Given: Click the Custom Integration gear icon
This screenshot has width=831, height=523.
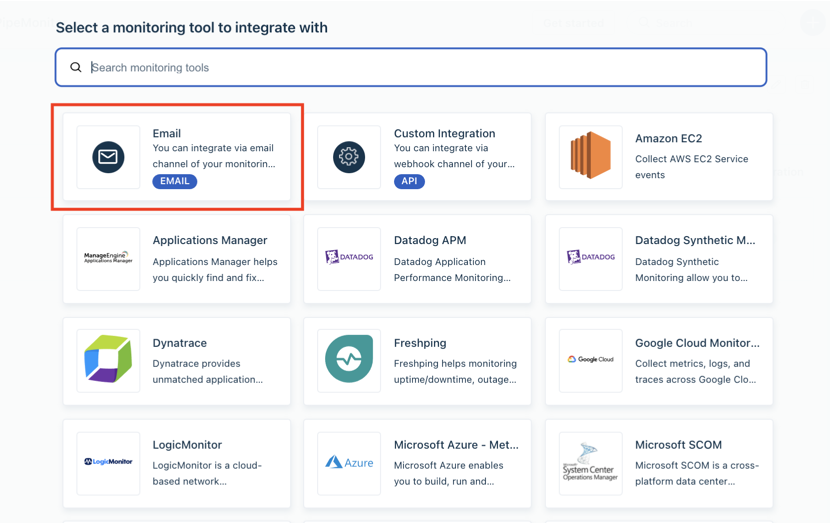Looking at the screenshot, I should click(x=349, y=157).
